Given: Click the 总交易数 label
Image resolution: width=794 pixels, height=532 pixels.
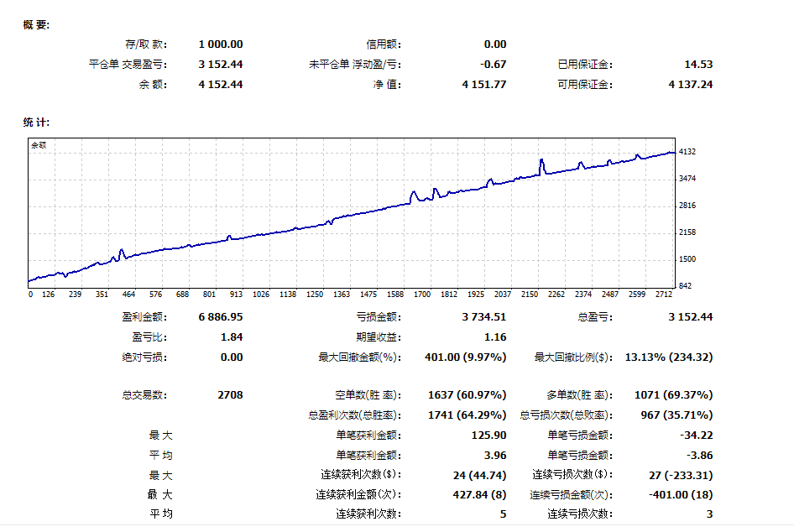Looking at the screenshot, I should pos(144,395).
